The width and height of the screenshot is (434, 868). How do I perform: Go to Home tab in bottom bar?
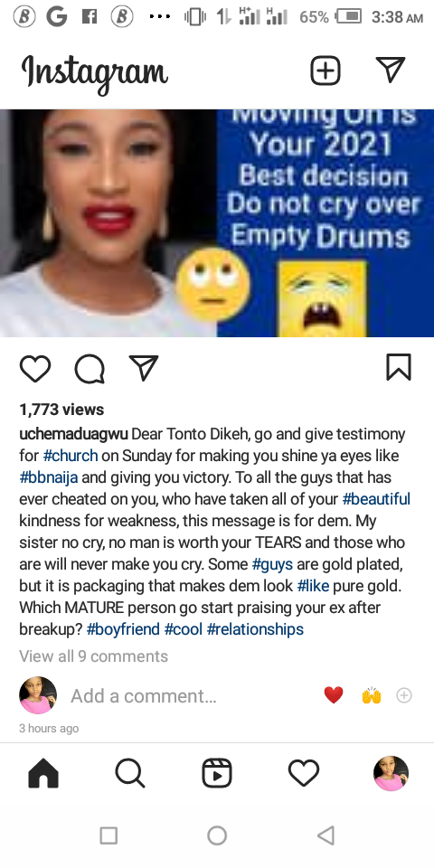[x=43, y=773]
